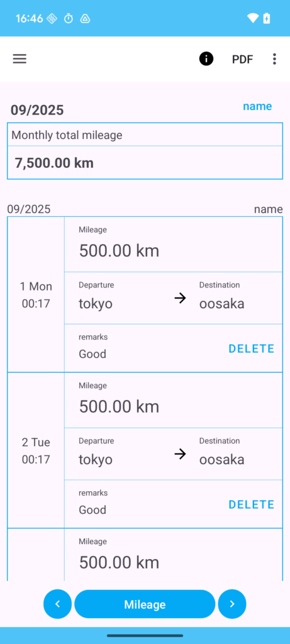
Task: Go to next month with right chevron
Action: 232,604
